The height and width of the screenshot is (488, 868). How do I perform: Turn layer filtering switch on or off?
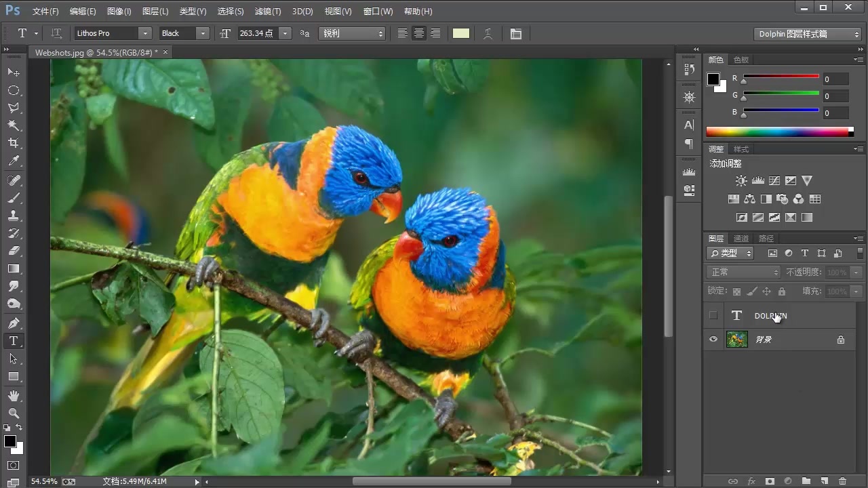[x=860, y=253]
